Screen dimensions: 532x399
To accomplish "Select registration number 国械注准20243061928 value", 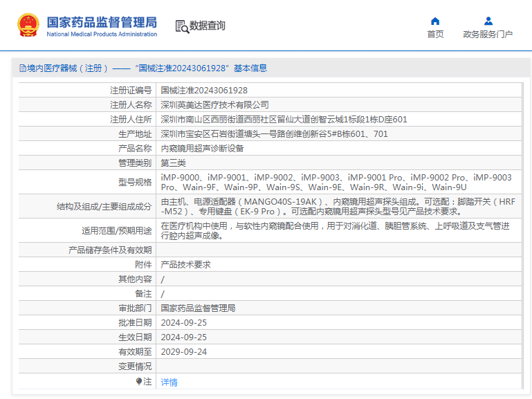I will coord(204,90).
